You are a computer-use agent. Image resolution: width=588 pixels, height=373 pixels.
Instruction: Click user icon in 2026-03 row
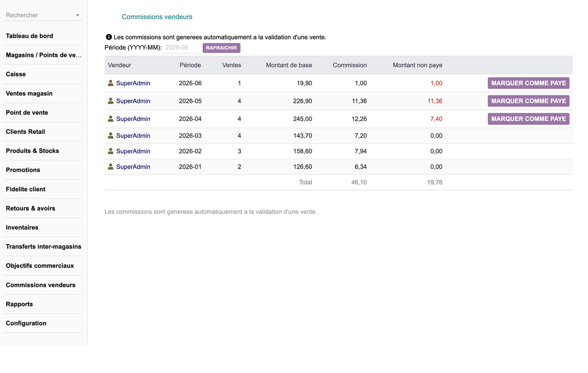(111, 136)
